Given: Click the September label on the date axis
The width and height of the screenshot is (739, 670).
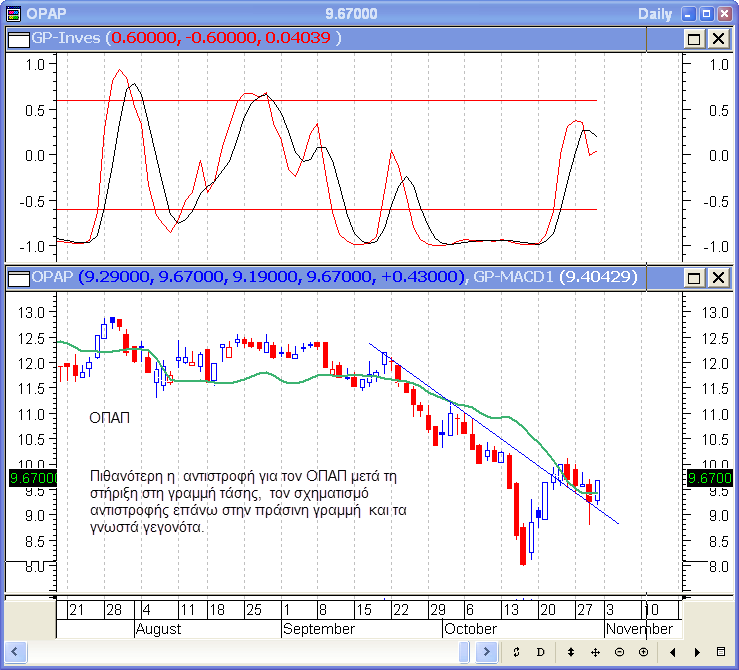Looking at the screenshot, I should click(x=319, y=629).
